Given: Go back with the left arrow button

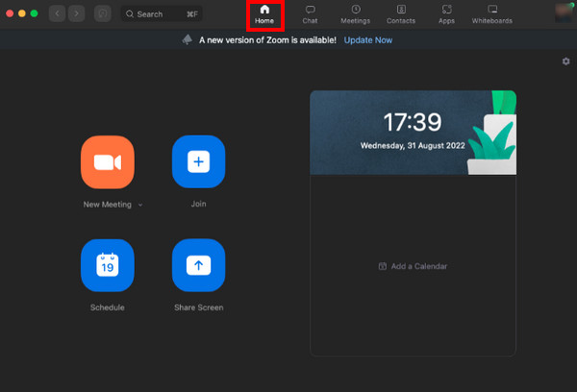Looking at the screenshot, I should (57, 14).
